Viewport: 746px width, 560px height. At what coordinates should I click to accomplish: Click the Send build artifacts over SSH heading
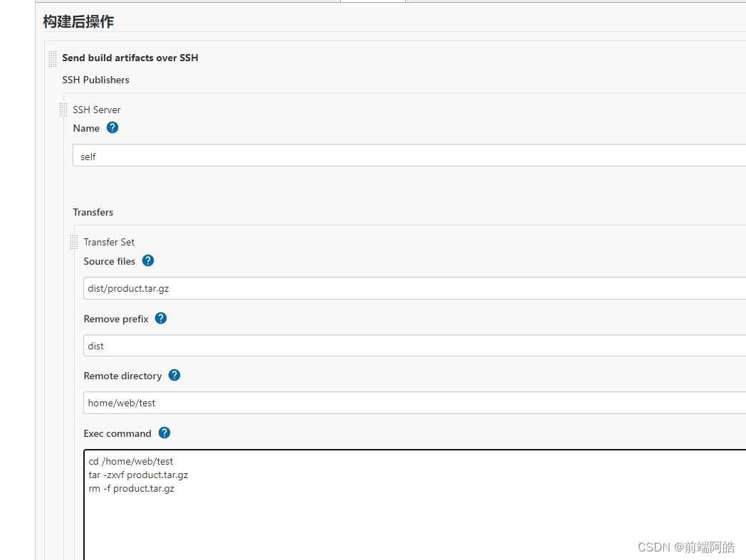pos(130,58)
